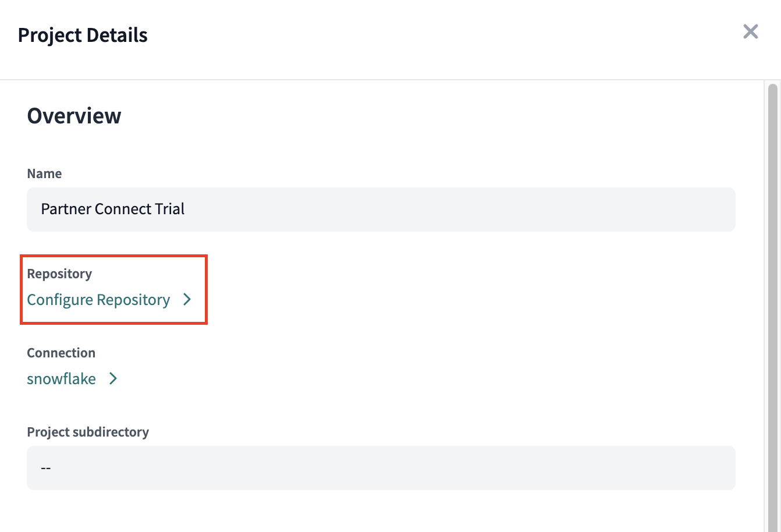Viewport: 781px width, 532px height.
Task: Click the chevron arrow next to snowflake
Action: pos(113,379)
